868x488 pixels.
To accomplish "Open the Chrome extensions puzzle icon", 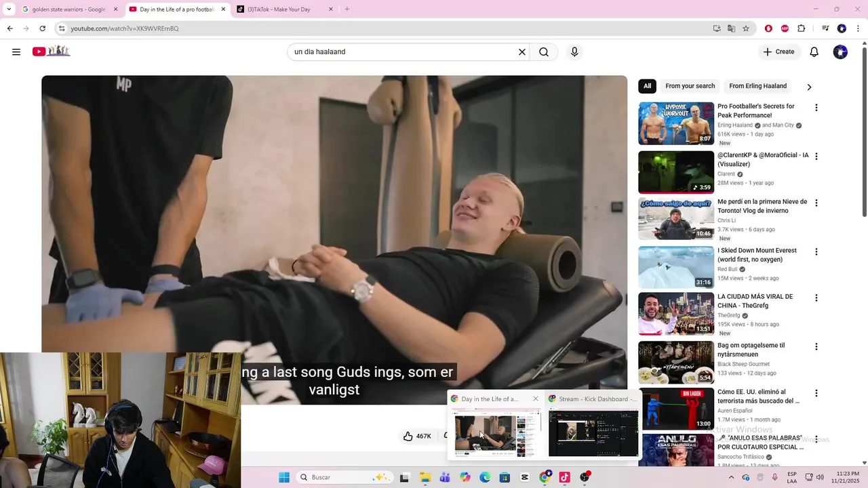I will [802, 28].
